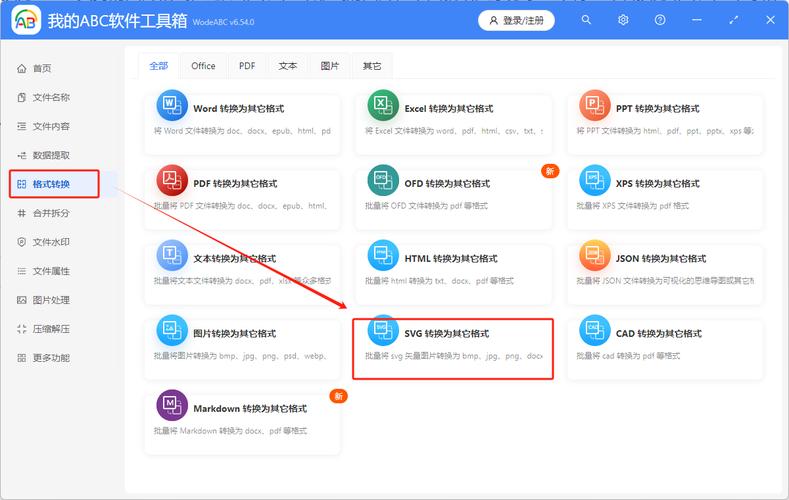789x500 pixels.
Task: Open the OFD conversion tool icon
Action: (383, 180)
